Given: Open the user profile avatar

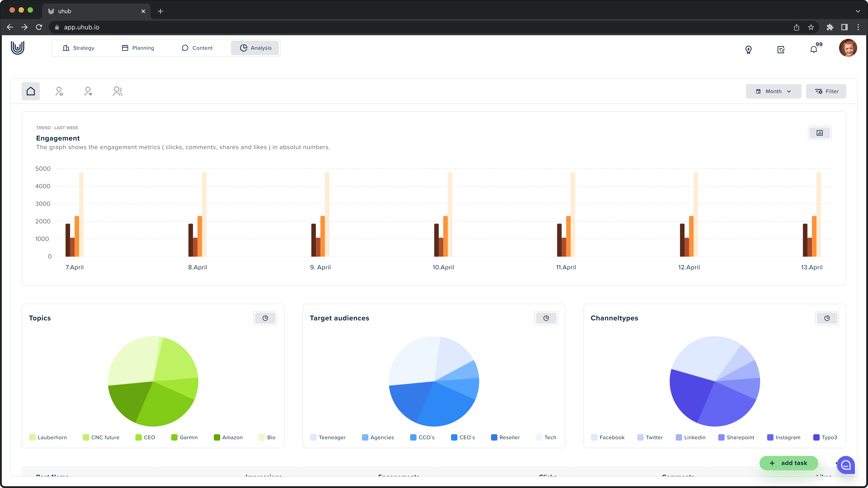Looking at the screenshot, I should [x=848, y=48].
